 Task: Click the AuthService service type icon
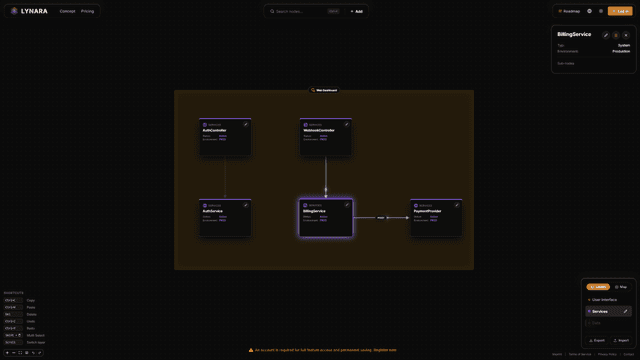(205, 206)
